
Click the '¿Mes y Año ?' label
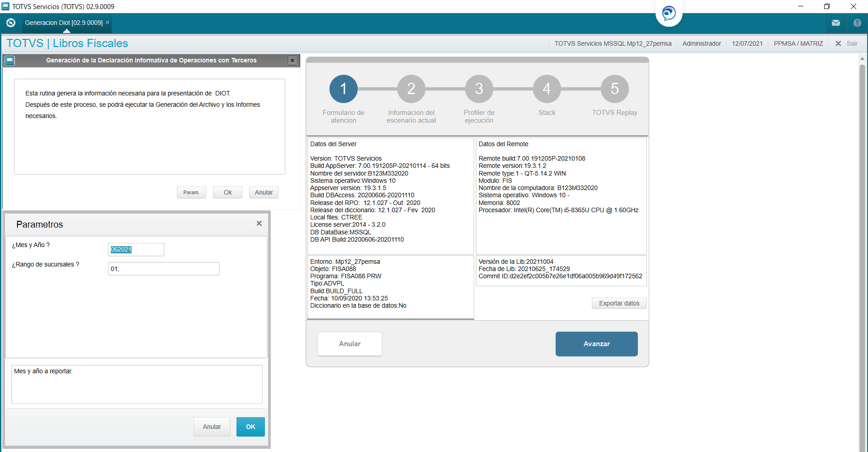31,245
